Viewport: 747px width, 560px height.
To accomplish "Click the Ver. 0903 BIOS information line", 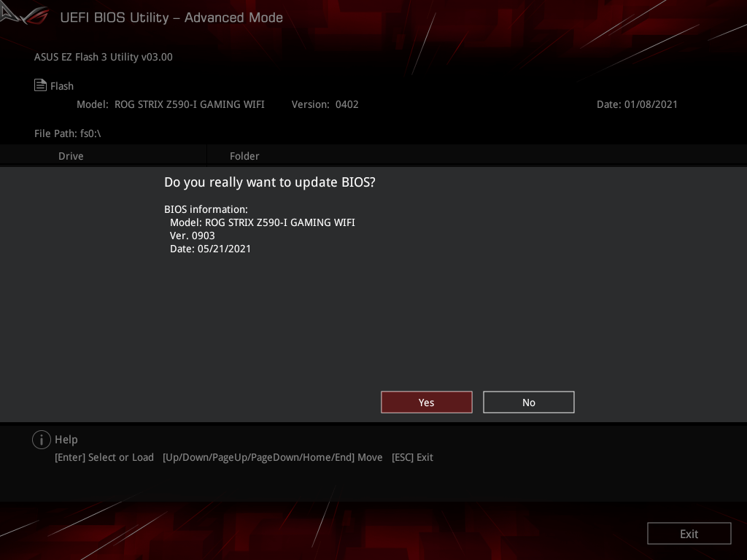I will point(193,236).
